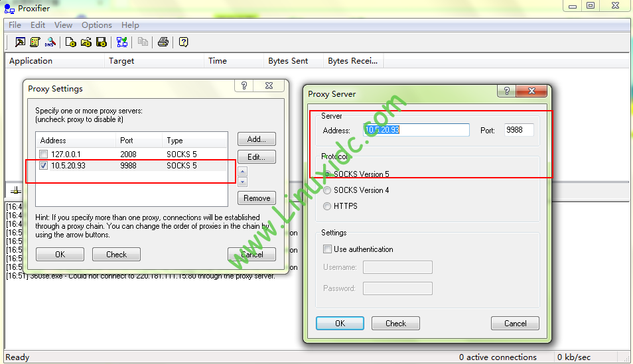Enable the Use authentication checkbox
The height and width of the screenshot is (364, 633).
pos(327,249)
